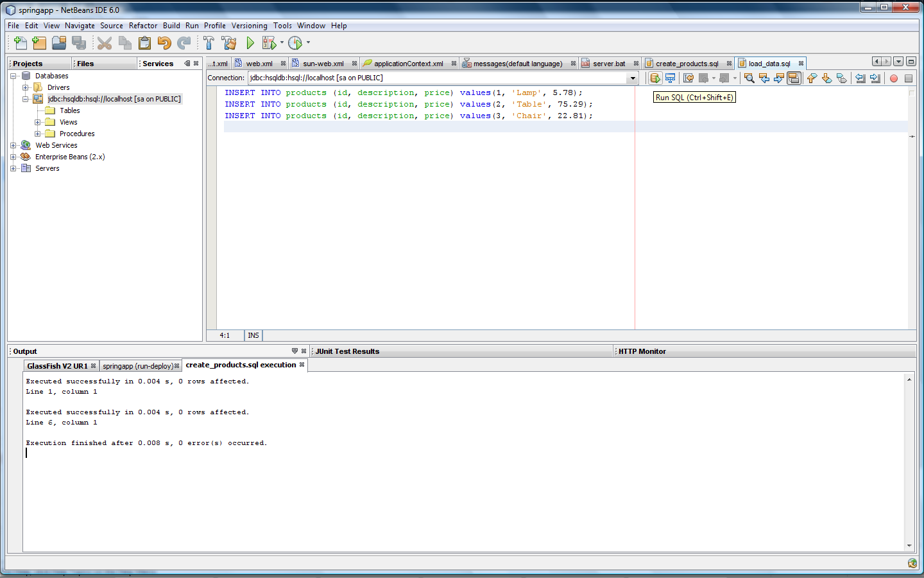Toggle bookmark icon in the editor toolbar

842,78
